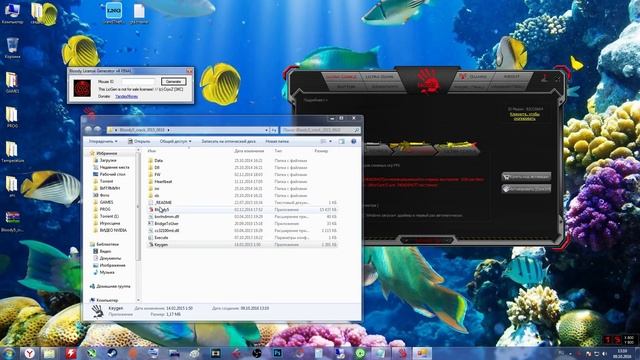Screen dimensions: 640x360
Task: Click the Открыть toolbar button
Action: coord(139,141)
